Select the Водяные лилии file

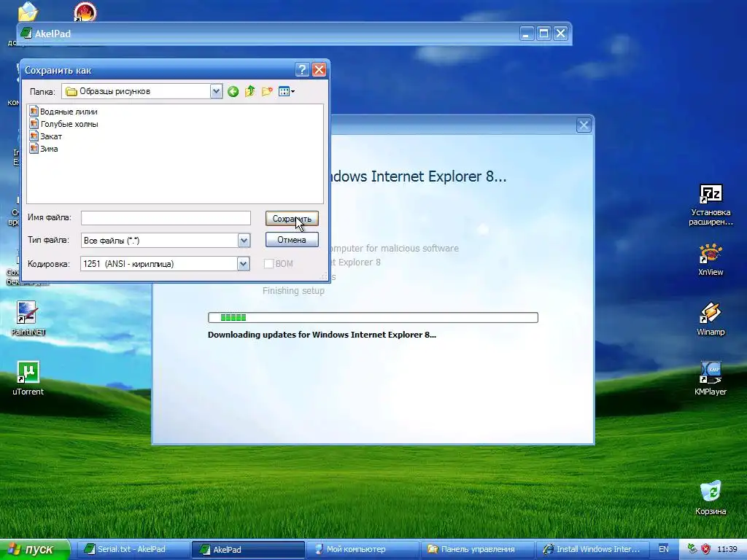63,112
